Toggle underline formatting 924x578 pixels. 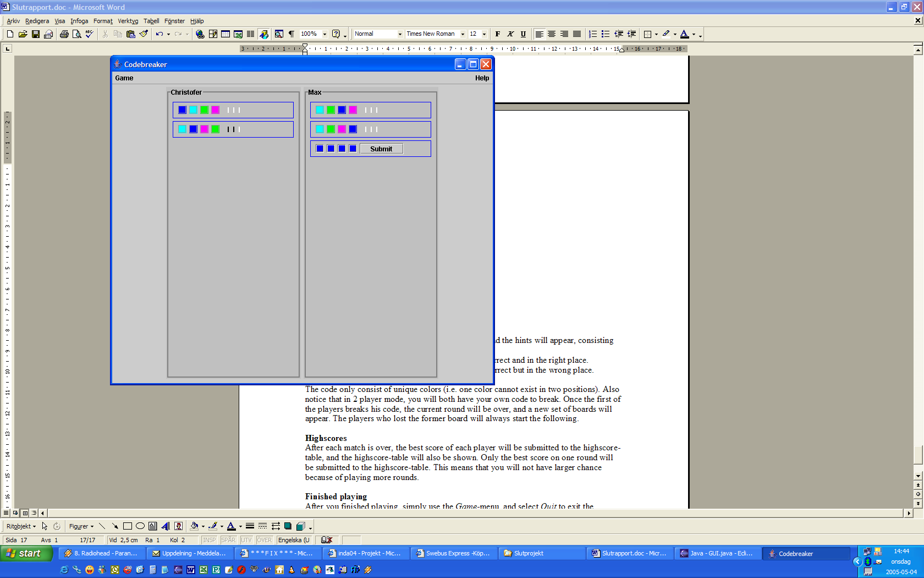(x=523, y=34)
